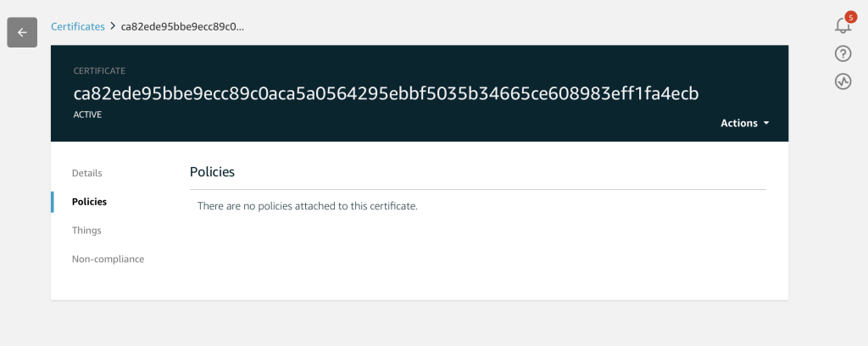This screenshot has width=868, height=346.
Task: Open the help question mark icon
Action: [x=843, y=53]
